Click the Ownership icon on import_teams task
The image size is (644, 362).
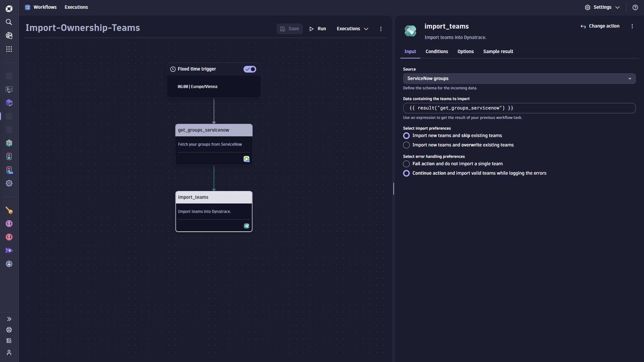coord(246,226)
